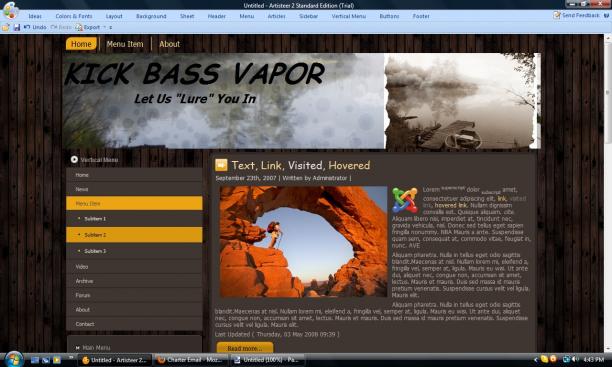Click the Joomla logo icon in article
This screenshot has width=612, height=367.
click(x=405, y=200)
